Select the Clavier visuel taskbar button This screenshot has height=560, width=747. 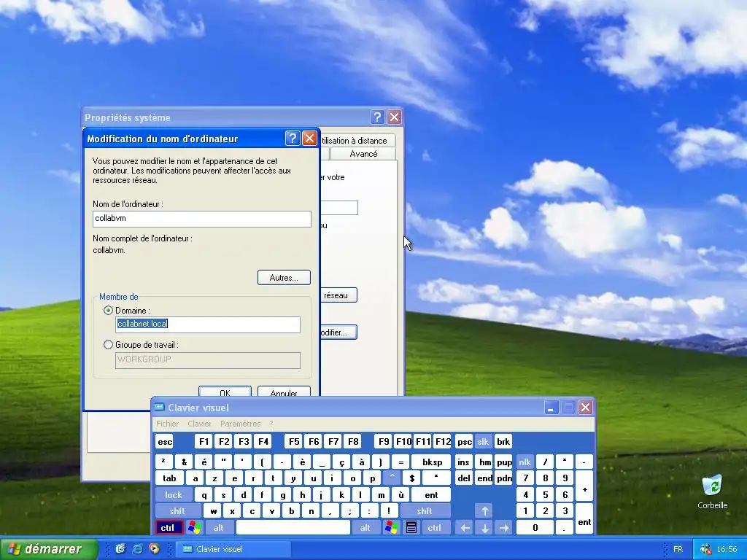[x=233, y=549]
